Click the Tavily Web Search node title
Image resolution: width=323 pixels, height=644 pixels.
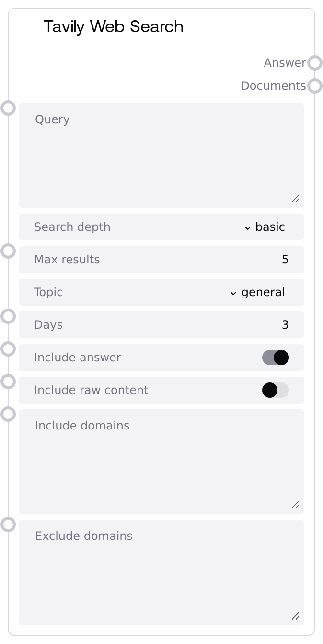(114, 27)
